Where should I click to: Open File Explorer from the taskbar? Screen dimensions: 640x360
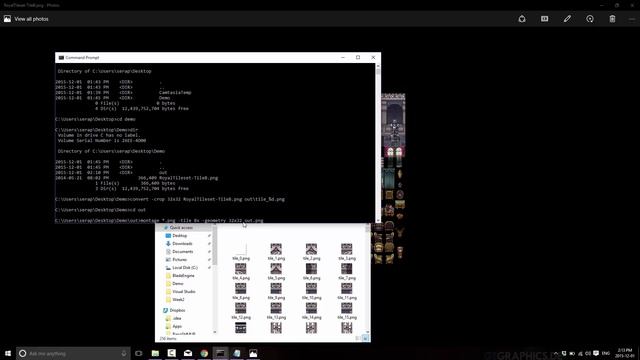tap(155, 353)
